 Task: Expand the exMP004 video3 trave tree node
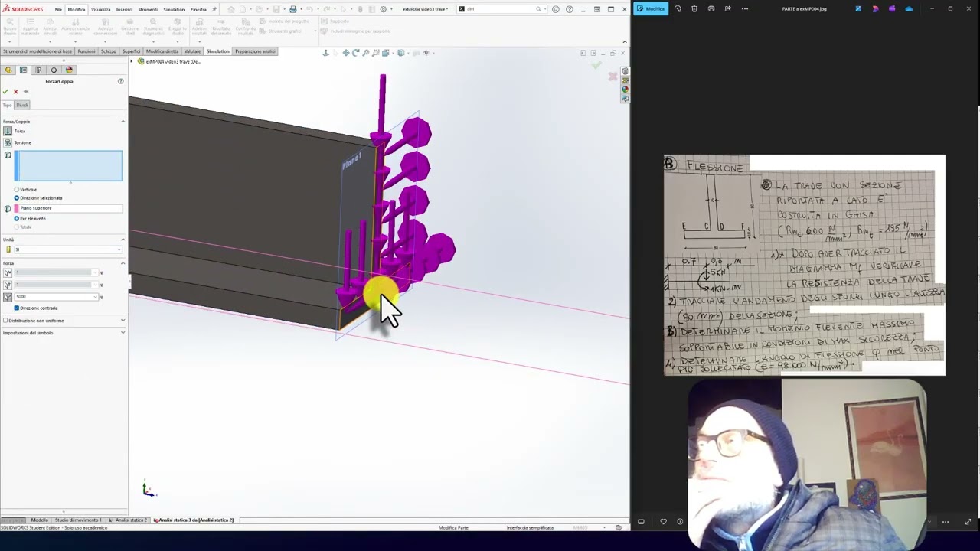pos(132,61)
